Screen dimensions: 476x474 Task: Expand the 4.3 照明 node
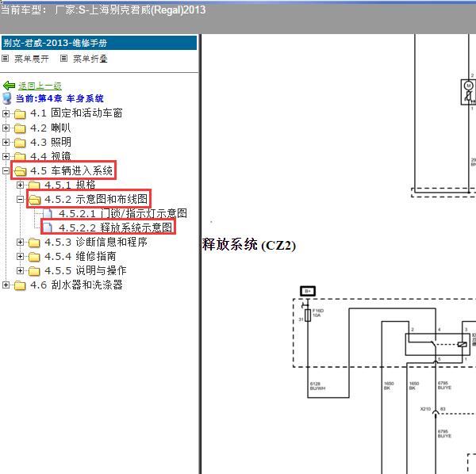[6, 142]
